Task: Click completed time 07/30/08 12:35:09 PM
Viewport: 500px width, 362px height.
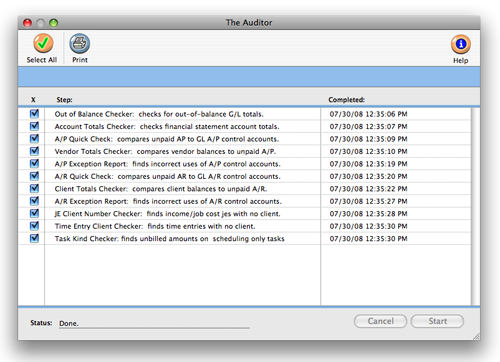Action: pos(368,139)
